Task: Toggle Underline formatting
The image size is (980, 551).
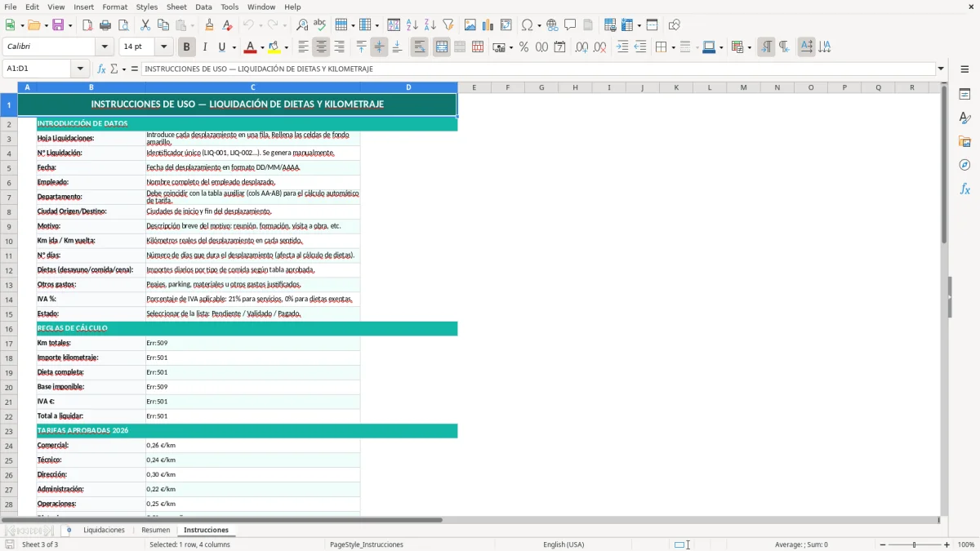Action: (x=220, y=47)
